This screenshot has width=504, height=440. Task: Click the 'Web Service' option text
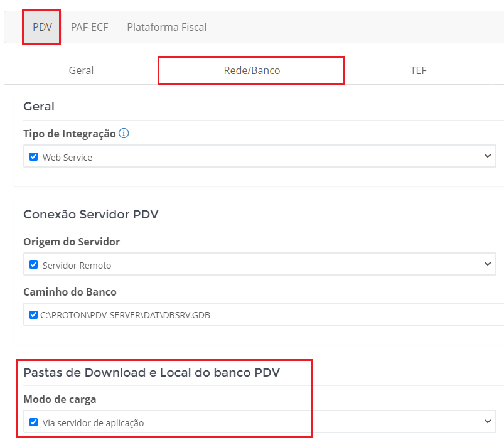pos(68,158)
